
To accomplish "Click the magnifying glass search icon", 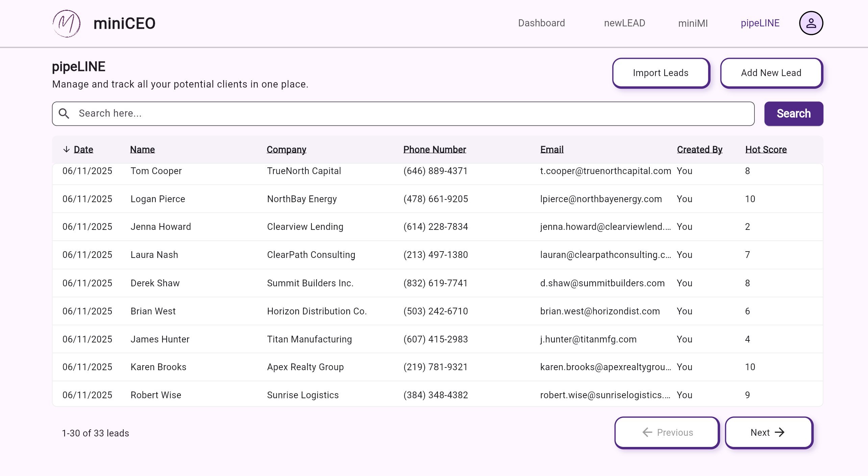I will pyautogui.click(x=64, y=114).
